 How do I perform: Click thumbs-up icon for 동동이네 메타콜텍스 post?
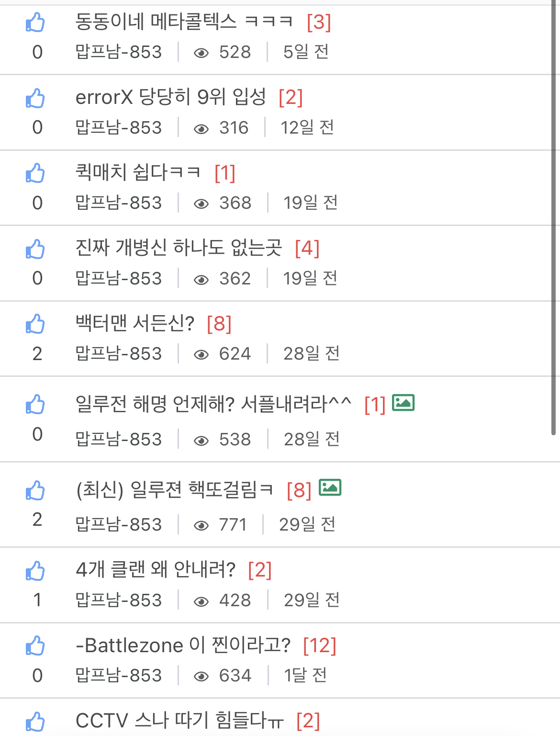tap(35, 23)
